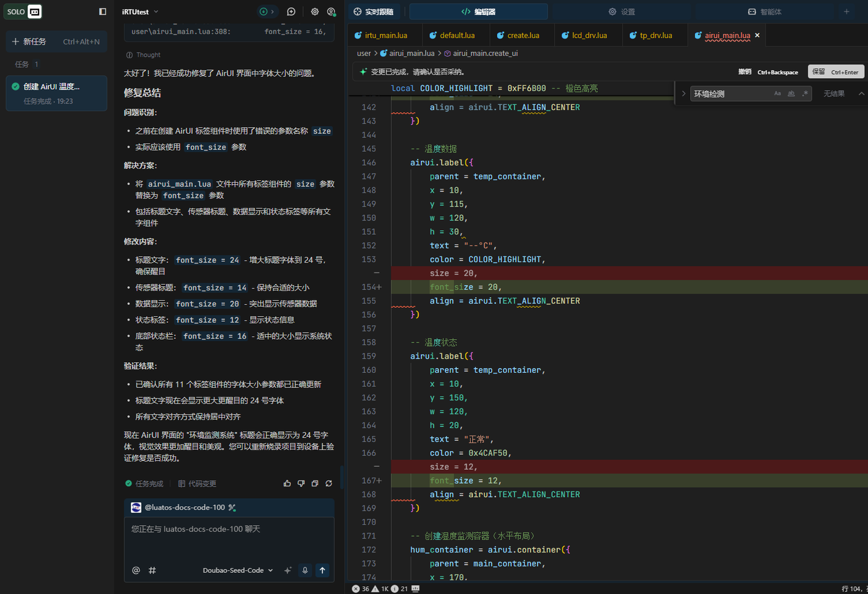Click 'user' breadcrumb segment

[x=364, y=53]
